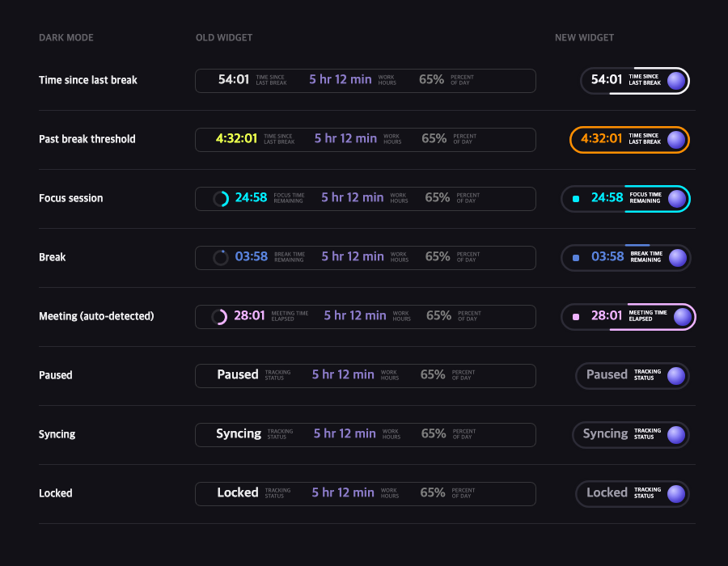Click Locked row label
The image size is (728, 566).
55,493
